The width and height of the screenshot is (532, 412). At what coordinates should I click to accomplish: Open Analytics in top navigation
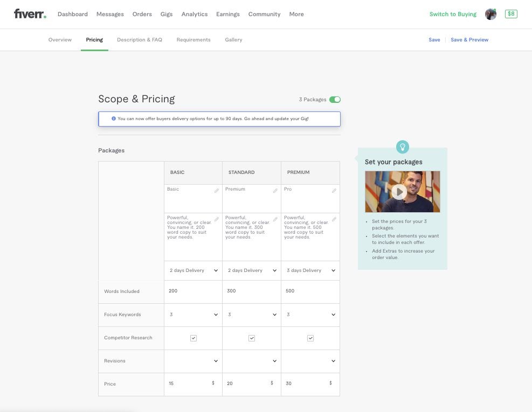click(195, 14)
